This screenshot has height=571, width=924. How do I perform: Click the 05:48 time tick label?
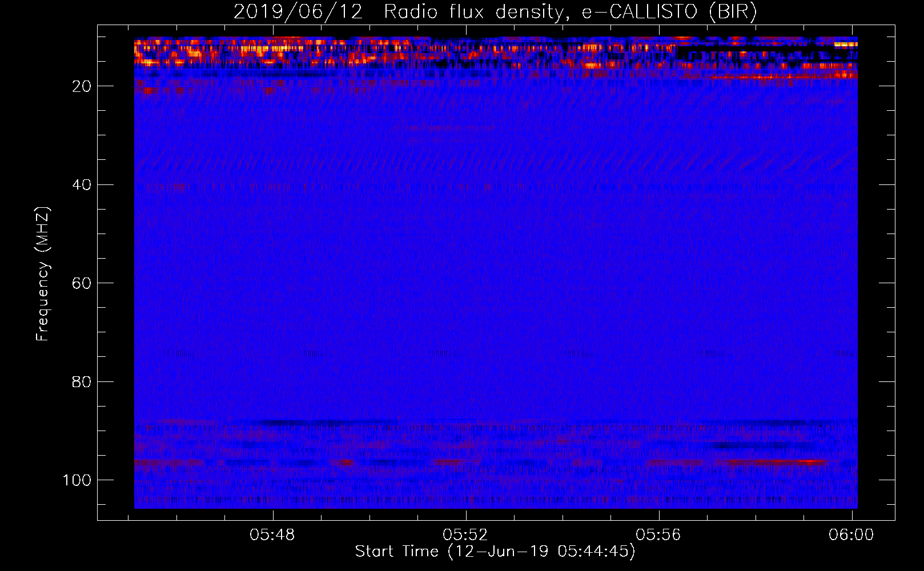coord(273,535)
